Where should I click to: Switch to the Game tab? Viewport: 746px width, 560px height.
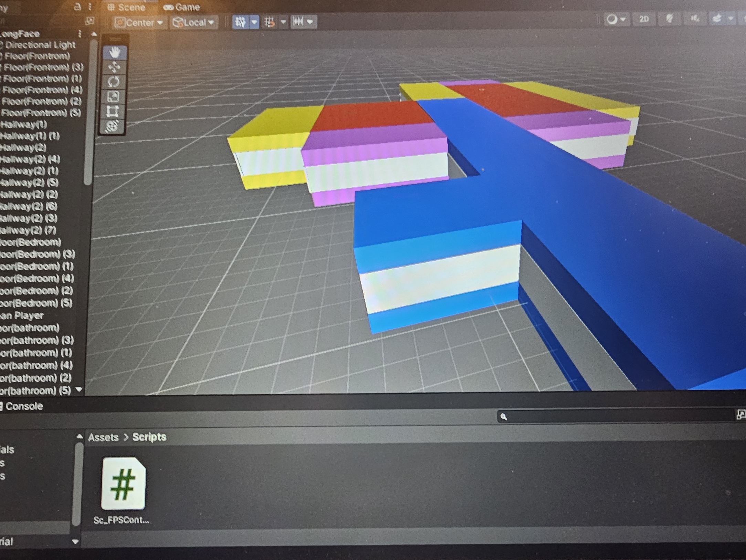(x=182, y=7)
